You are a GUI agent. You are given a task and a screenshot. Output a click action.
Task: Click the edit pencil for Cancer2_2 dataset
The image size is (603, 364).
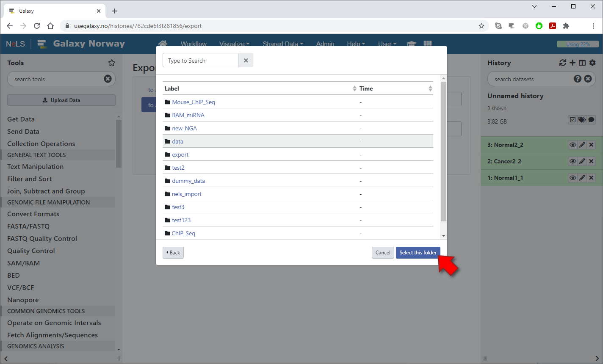pyautogui.click(x=582, y=161)
